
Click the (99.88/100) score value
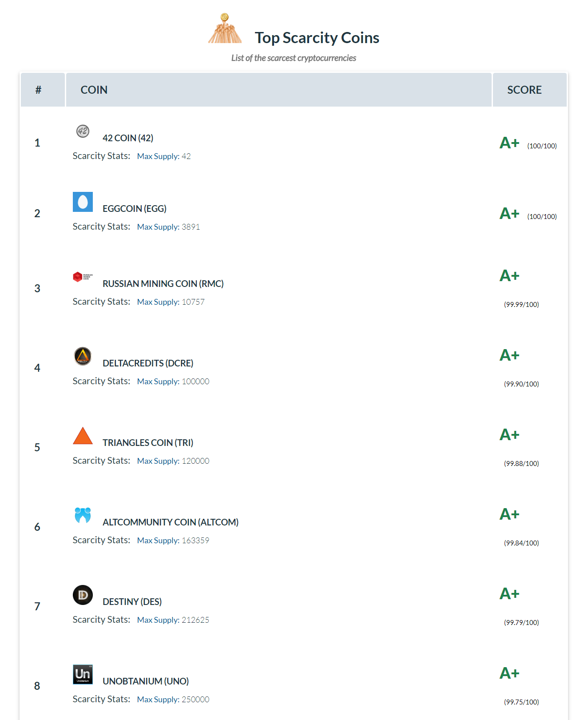521,464
